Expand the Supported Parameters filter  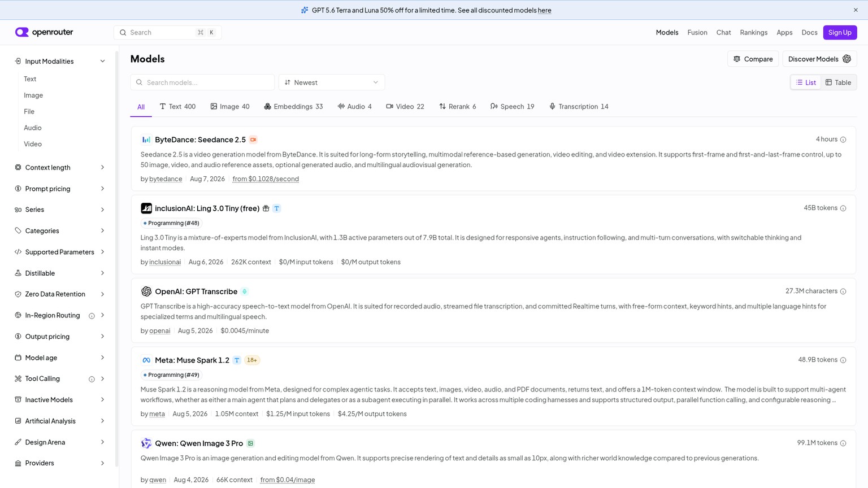tap(60, 252)
